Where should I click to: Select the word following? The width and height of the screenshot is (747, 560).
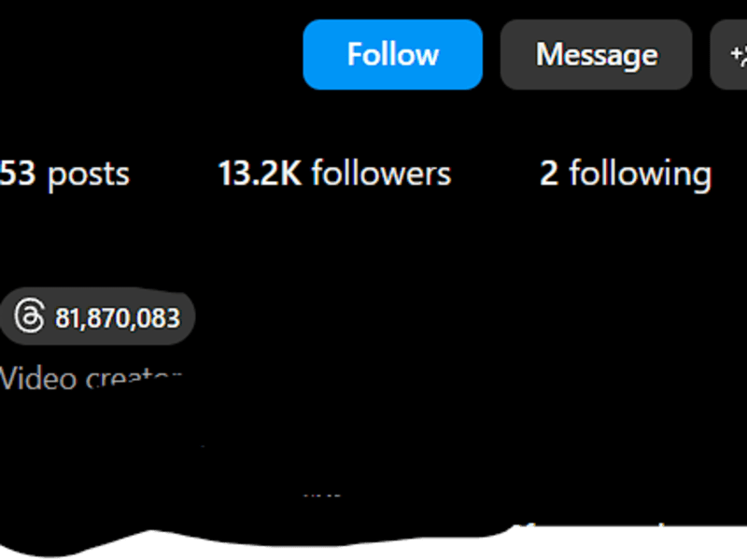[641, 175]
